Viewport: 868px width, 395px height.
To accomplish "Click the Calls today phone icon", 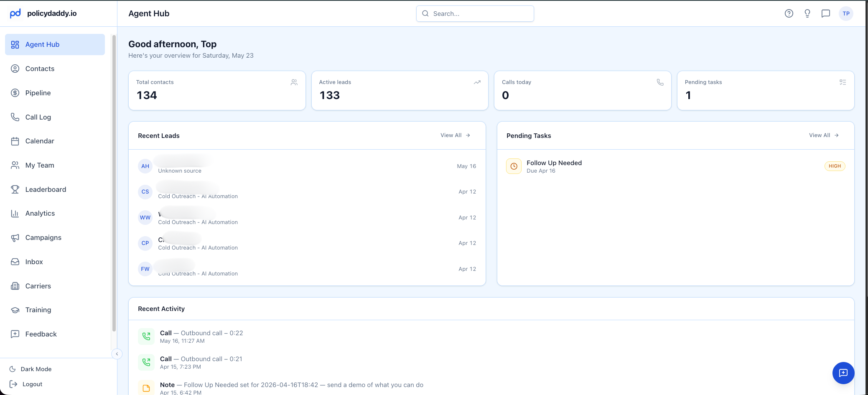I will tap(660, 82).
